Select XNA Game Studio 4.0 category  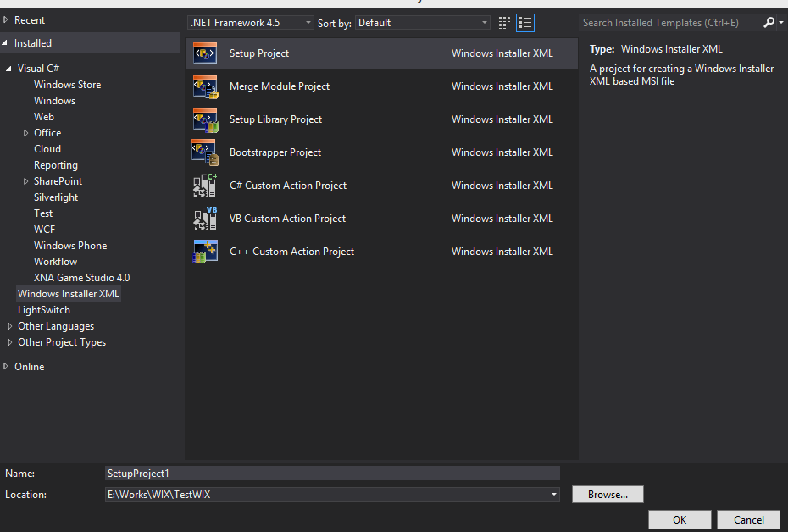point(82,277)
